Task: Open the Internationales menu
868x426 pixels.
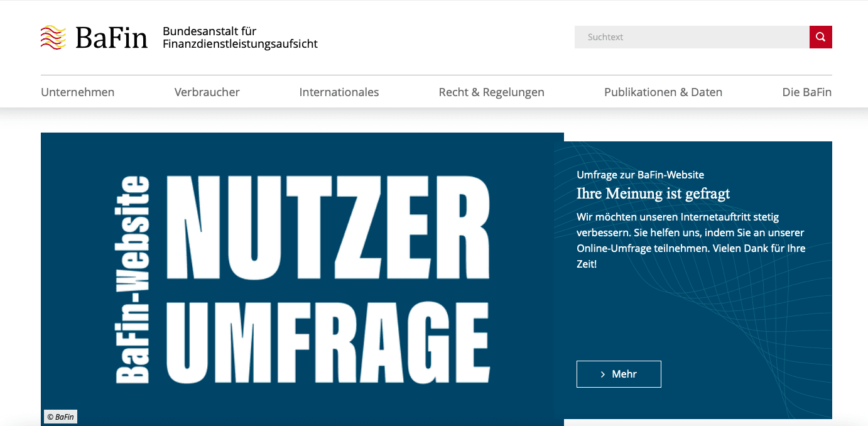Action: (339, 92)
